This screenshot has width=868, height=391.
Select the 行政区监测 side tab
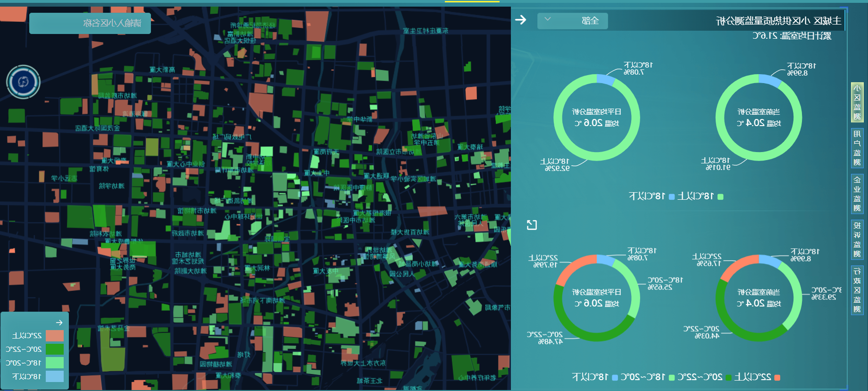point(857,290)
